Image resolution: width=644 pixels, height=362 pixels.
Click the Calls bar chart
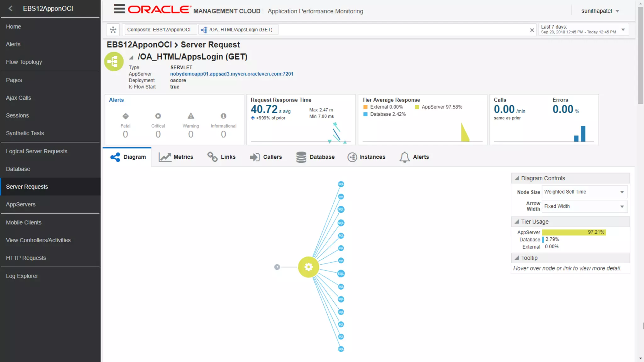[x=544, y=133]
